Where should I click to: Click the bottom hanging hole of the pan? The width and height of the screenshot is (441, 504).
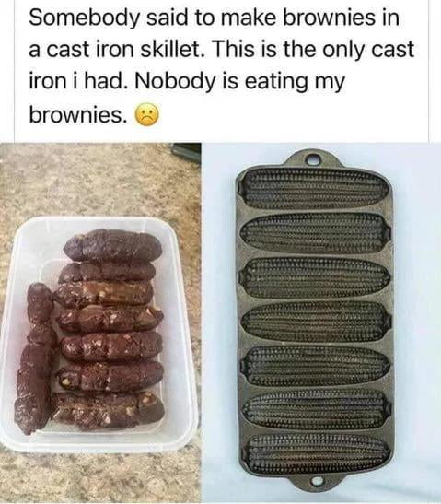[x=318, y=482]
